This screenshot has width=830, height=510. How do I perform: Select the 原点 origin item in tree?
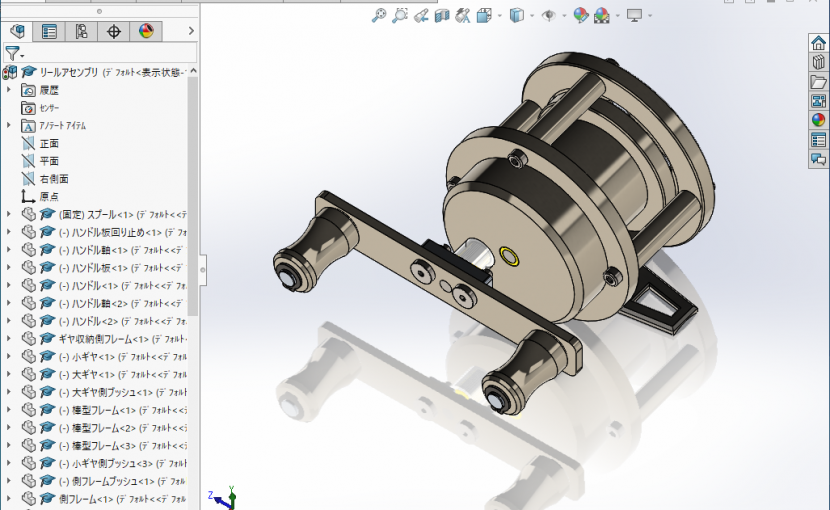[48, 196]
